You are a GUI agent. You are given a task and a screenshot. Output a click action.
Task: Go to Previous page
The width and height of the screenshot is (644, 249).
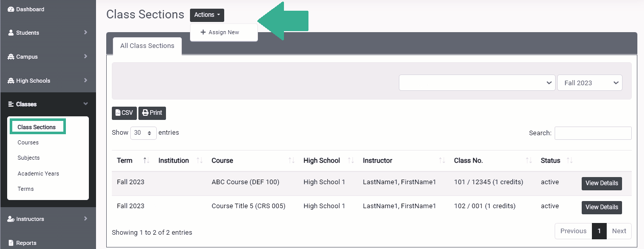tap(573, 231)
